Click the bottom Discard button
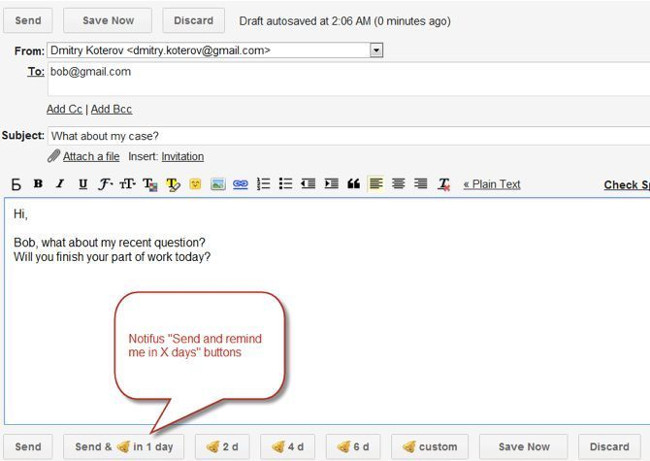 [609, 446]
